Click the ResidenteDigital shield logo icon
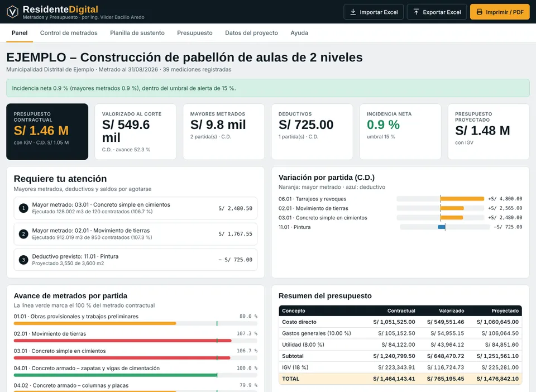Viewport: 536px width, 392px height. coord(13,12)
